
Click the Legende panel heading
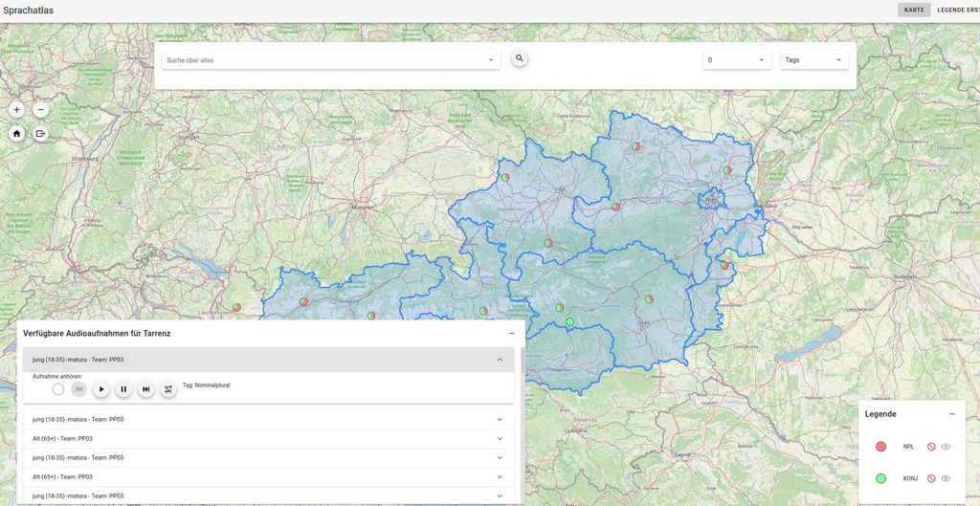point(880,413)
